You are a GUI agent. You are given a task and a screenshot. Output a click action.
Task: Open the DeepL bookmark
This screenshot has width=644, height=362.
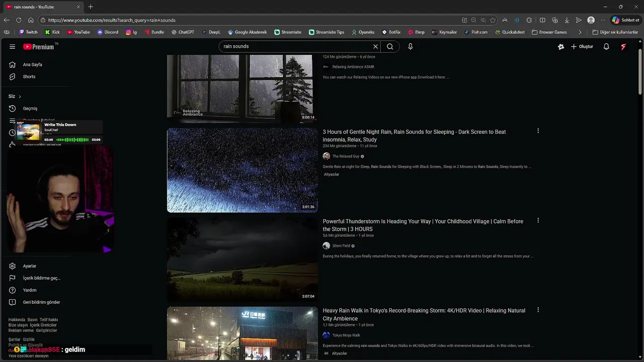pyautogui.click(x=211, y=32)
